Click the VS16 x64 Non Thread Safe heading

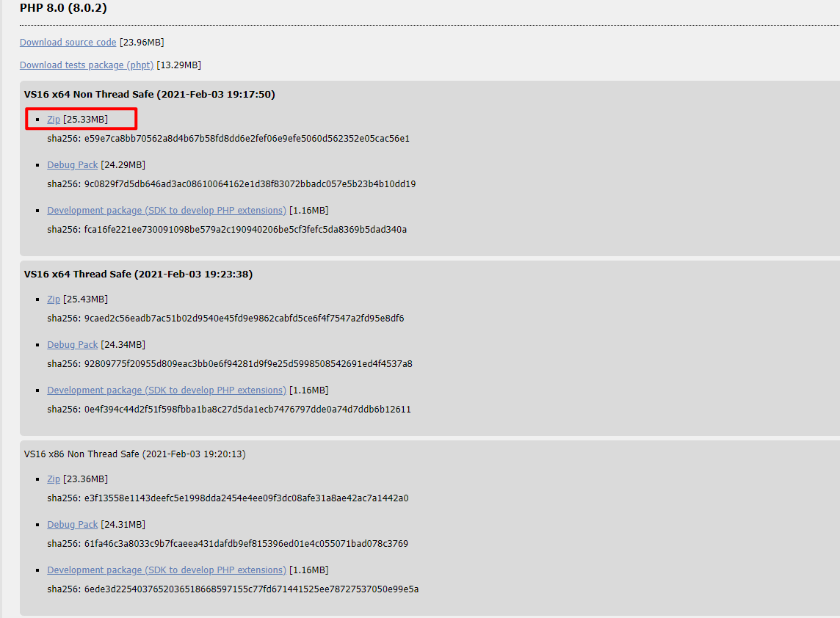point(150,94)
